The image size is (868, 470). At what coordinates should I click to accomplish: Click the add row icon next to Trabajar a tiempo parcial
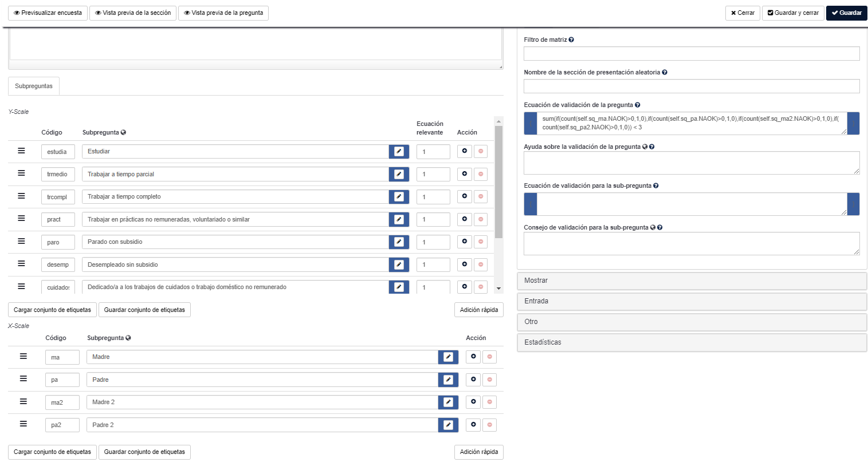pos(464,174)
